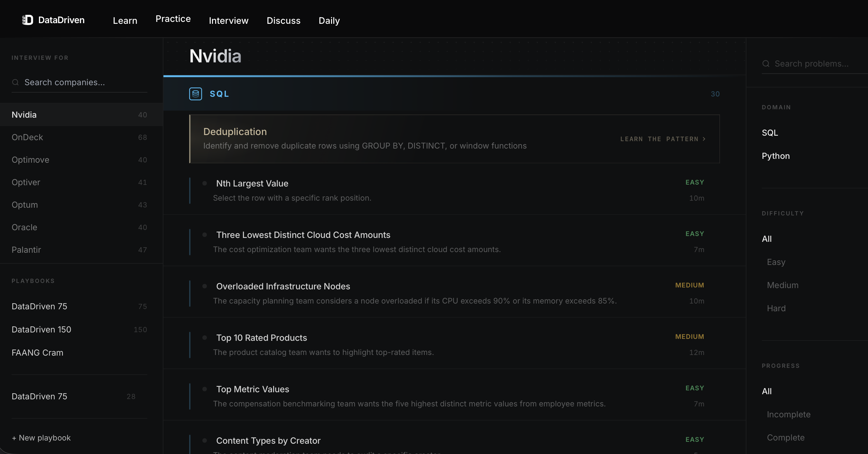Select Python domain filter
Image resolution: width=868 pixels, height=454 pixels.
[x=776, y=156]
